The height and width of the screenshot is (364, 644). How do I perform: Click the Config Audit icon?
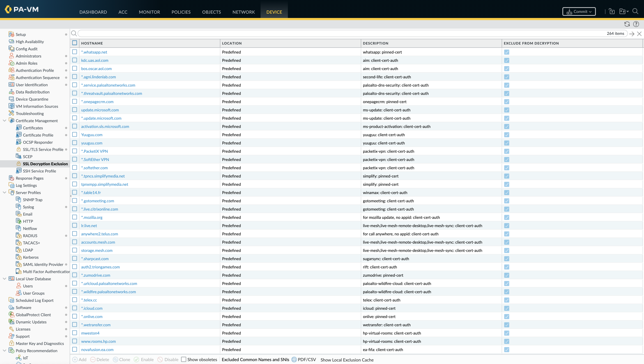click(x=11, y=49)
